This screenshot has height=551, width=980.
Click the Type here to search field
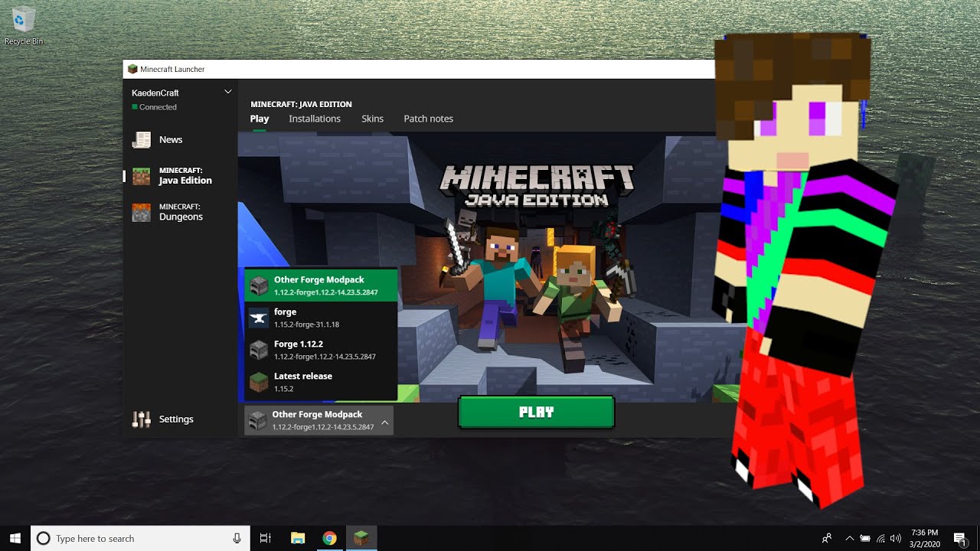pos(140,539)
